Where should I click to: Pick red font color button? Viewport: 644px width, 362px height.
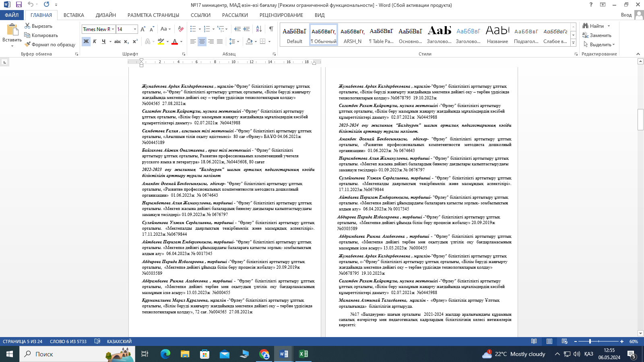[175, 41]
